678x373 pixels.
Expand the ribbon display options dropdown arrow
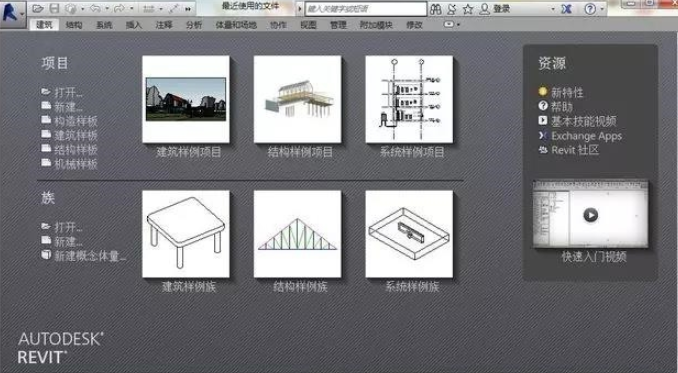(458, 25)
